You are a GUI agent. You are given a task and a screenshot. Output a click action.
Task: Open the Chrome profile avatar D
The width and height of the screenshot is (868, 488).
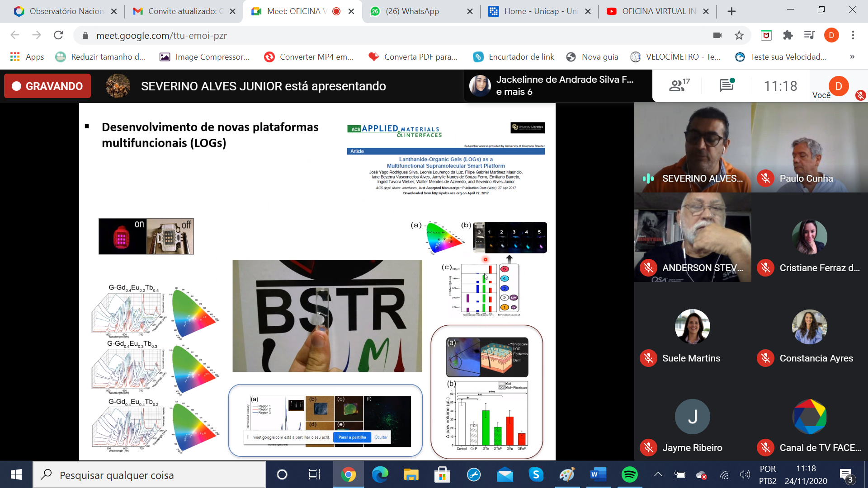[x=831, y=35]
